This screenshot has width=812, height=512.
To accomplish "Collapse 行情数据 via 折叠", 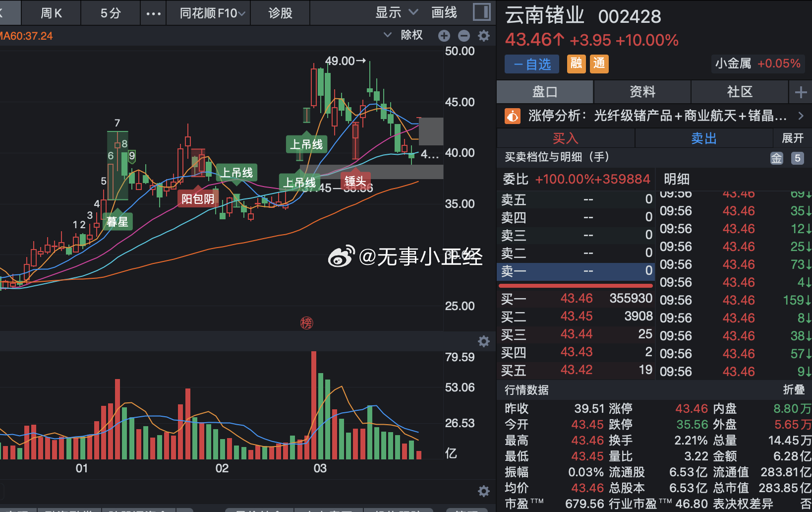I will tap(794, 390).
